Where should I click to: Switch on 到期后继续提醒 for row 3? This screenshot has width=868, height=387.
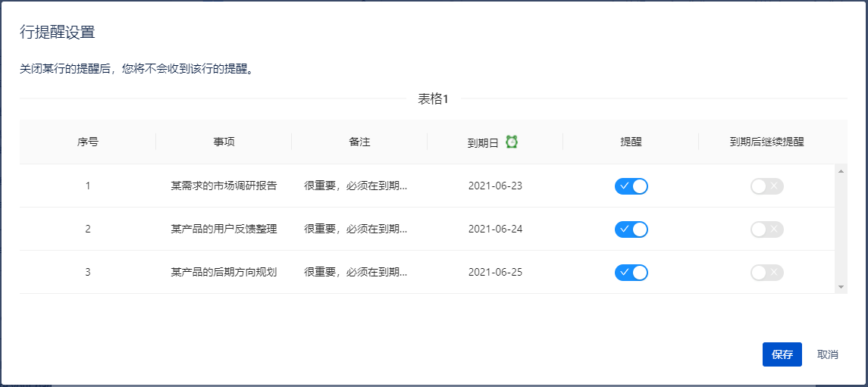point(766,272)
